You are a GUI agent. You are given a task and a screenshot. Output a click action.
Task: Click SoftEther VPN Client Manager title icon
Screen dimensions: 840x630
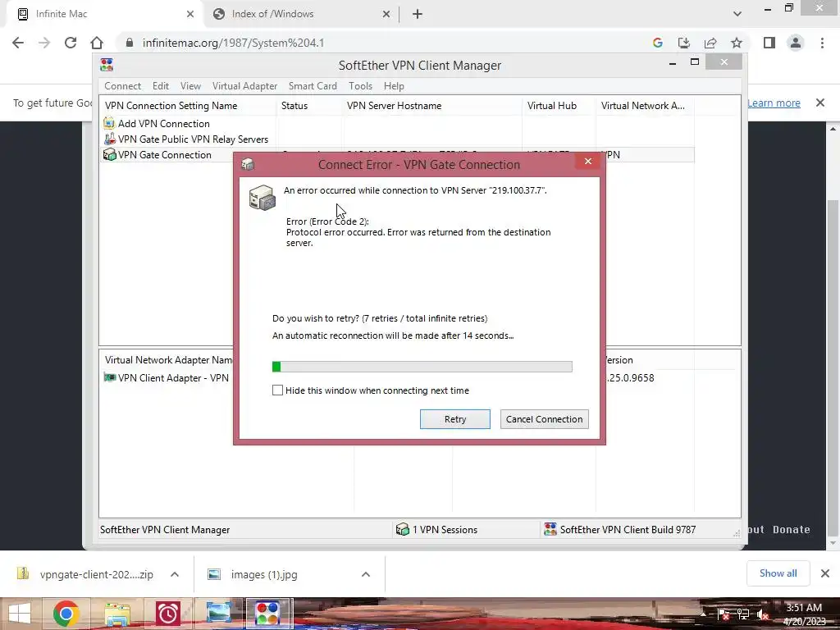(107, 65)
